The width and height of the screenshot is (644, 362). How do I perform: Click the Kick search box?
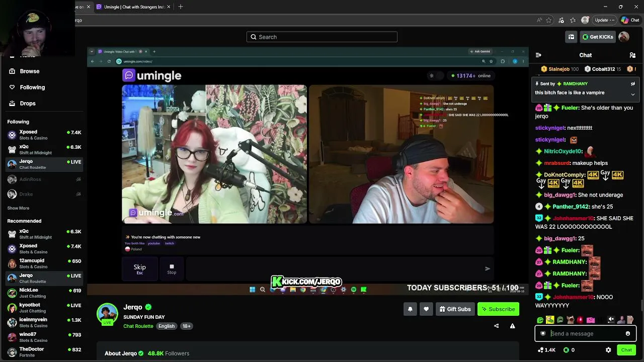[322, 37]
